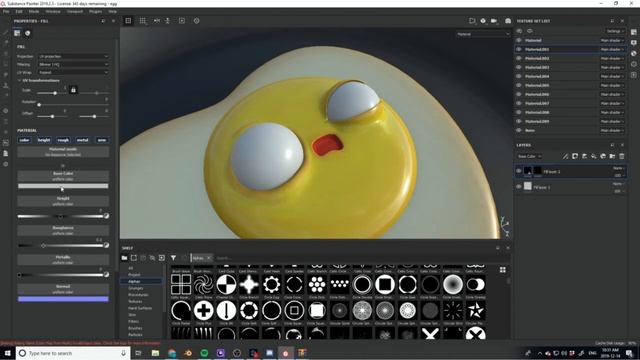The image size is (640, 360).
Task: Click the add paint layer icon
Action: coord(584,156)
